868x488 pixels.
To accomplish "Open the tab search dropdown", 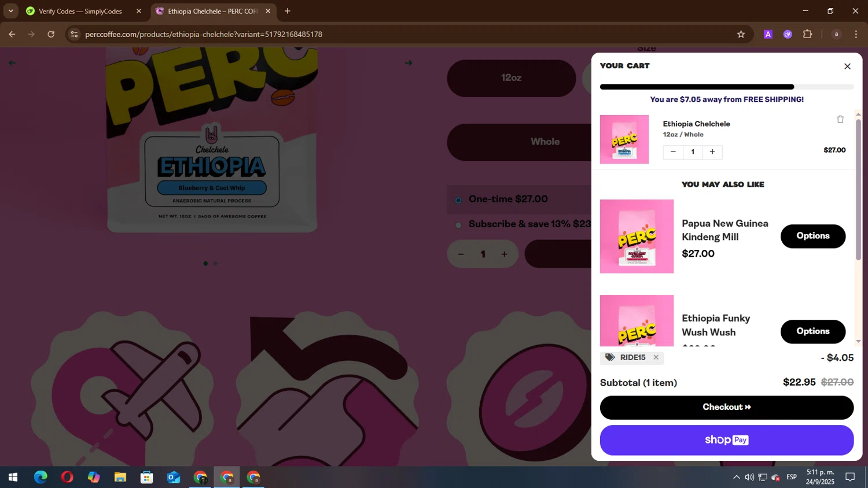I will [x=10, y=11].
